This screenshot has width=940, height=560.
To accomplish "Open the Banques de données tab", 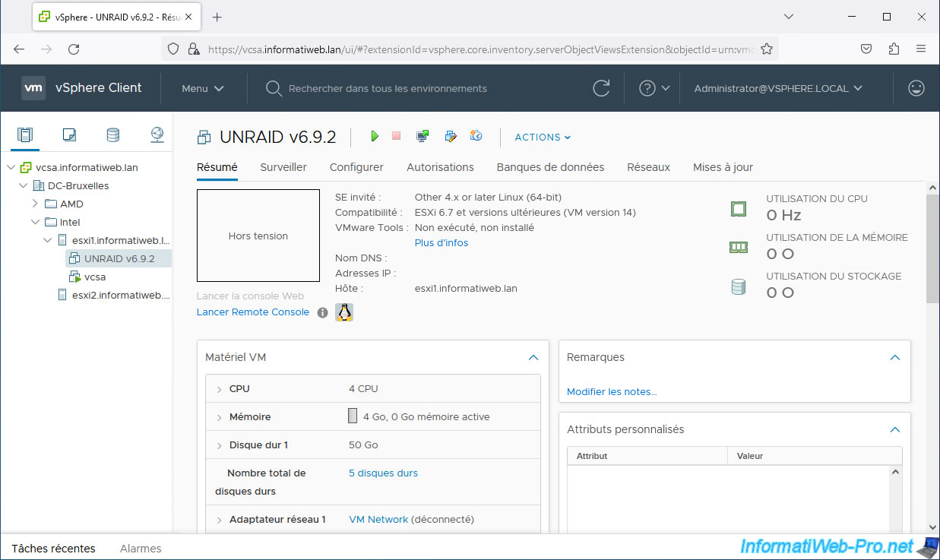I will coord(550,167).
